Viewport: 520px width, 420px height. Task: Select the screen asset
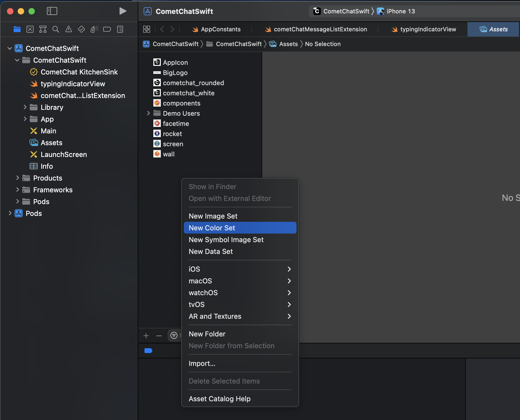(x=168, y=144)
